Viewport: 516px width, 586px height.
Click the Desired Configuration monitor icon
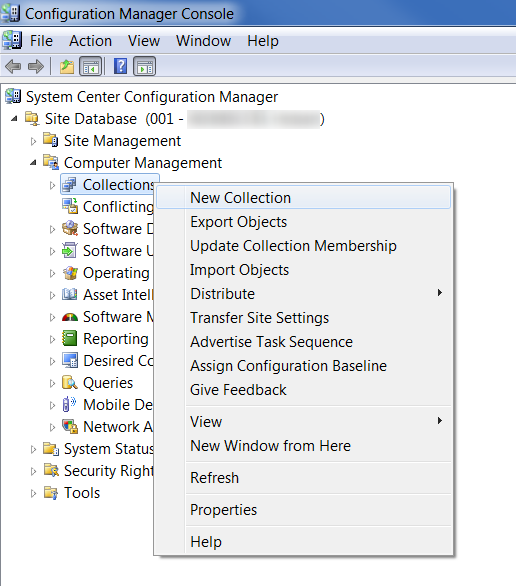pos(70,360)
